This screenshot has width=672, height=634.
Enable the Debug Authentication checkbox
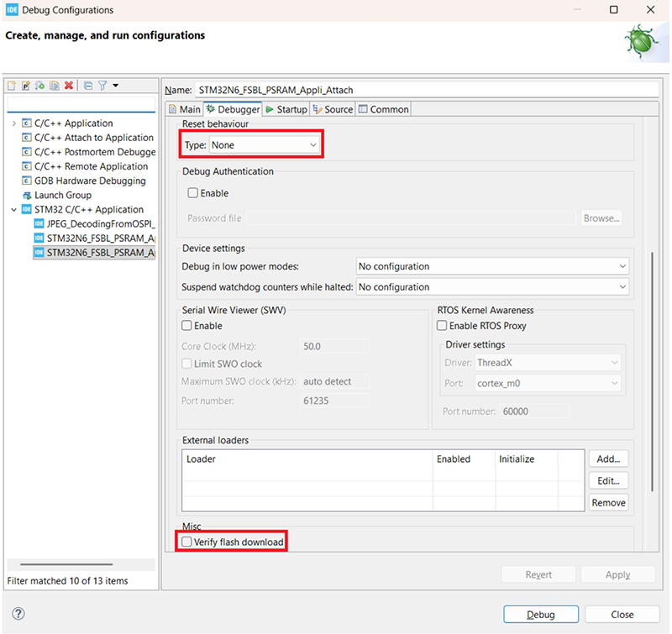coord(192,193)
